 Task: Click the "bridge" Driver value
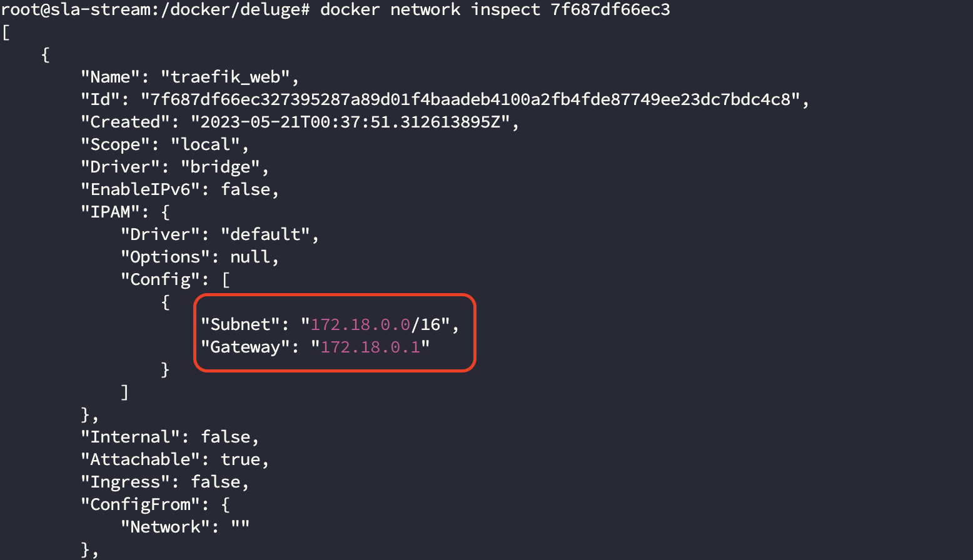pyautogui.click(x=220, y=167)
